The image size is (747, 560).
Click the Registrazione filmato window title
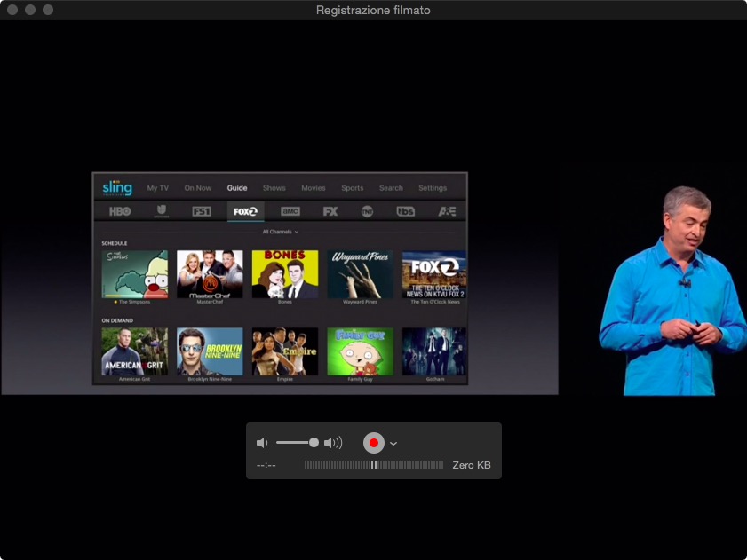tap(373, 10)
